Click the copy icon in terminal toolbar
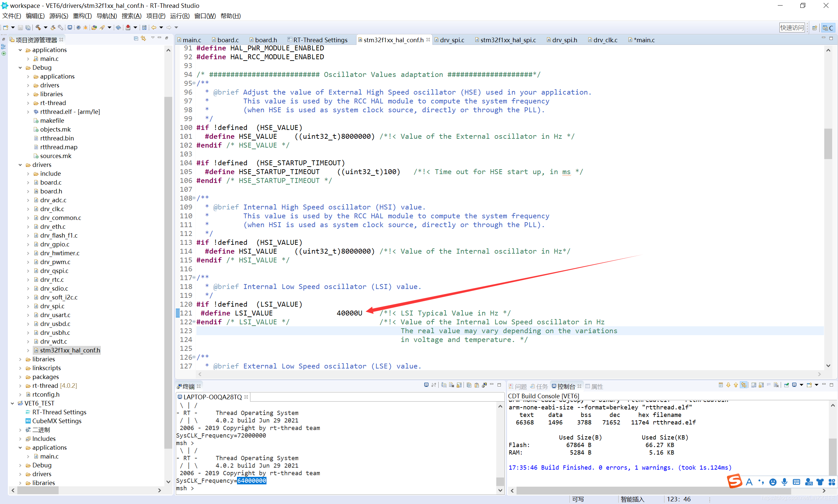Screen dimensions: 838x504 [x=469, y=385]
